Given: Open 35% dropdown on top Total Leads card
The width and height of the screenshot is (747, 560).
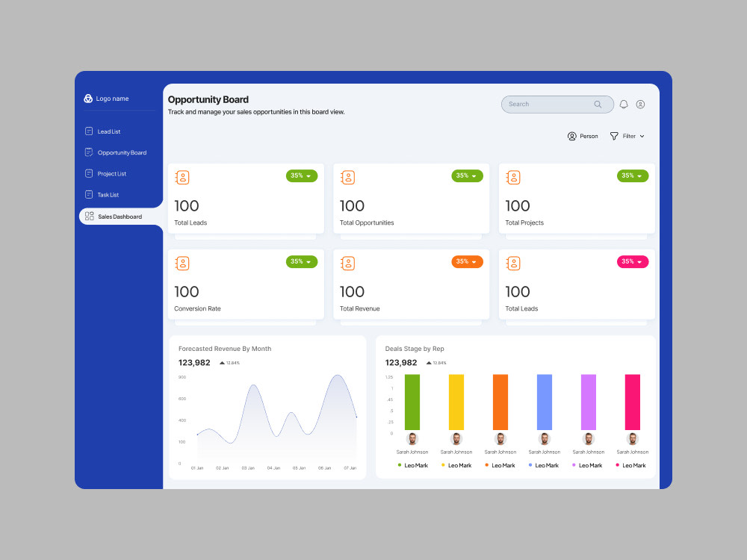Looking at the screenshot, I should coord(302,175).
